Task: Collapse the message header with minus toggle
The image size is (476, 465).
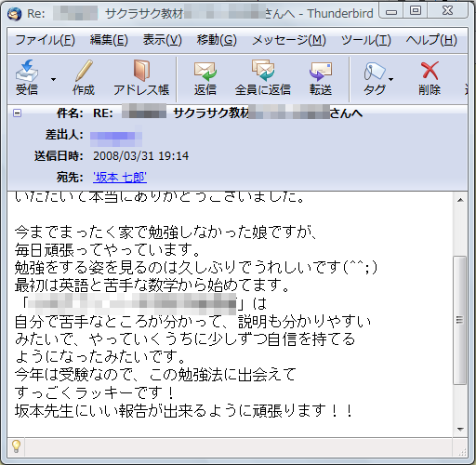Action: tap(17, 113)
